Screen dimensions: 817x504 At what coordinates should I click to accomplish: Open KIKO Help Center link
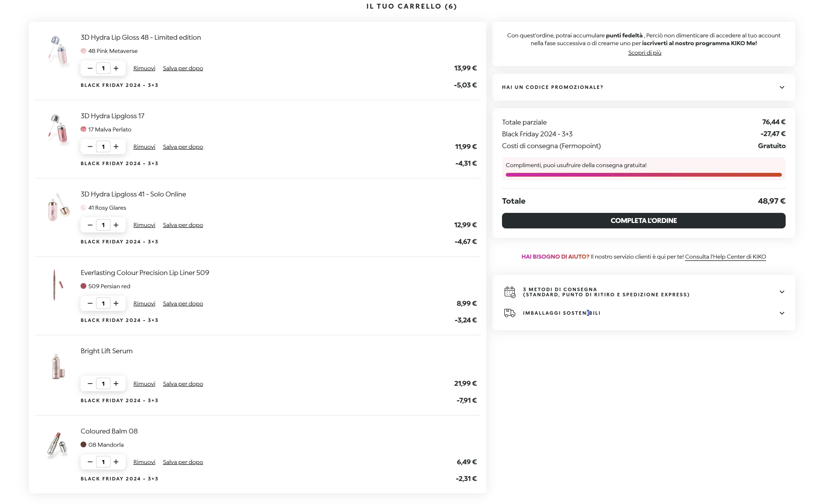point(725,257)
